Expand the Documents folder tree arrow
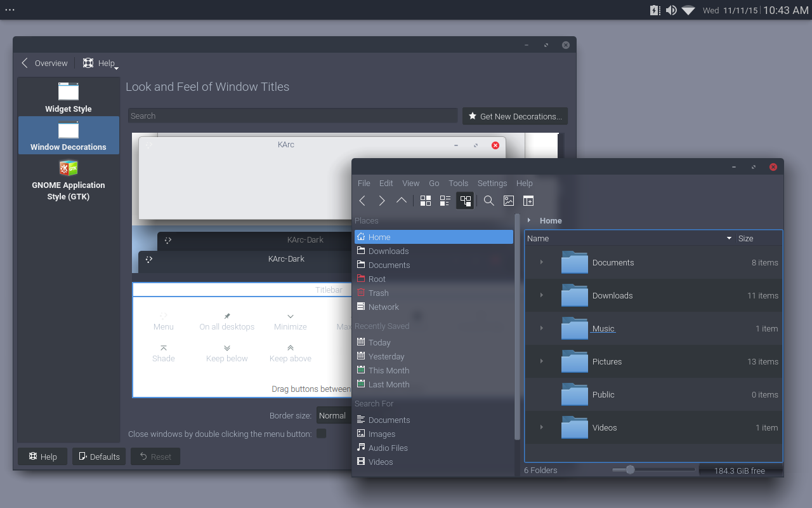The image size is (812, 508). click(541, 262)
